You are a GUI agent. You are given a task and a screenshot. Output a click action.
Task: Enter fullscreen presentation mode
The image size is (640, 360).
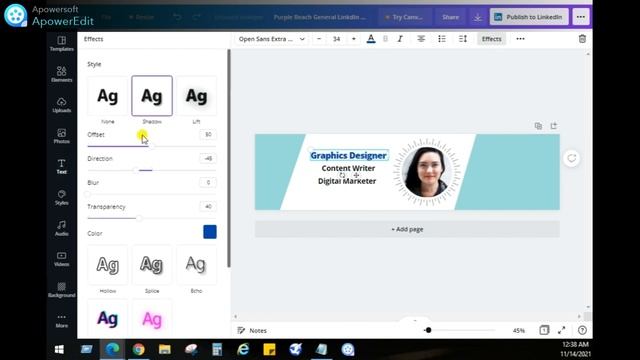(562, 330)
